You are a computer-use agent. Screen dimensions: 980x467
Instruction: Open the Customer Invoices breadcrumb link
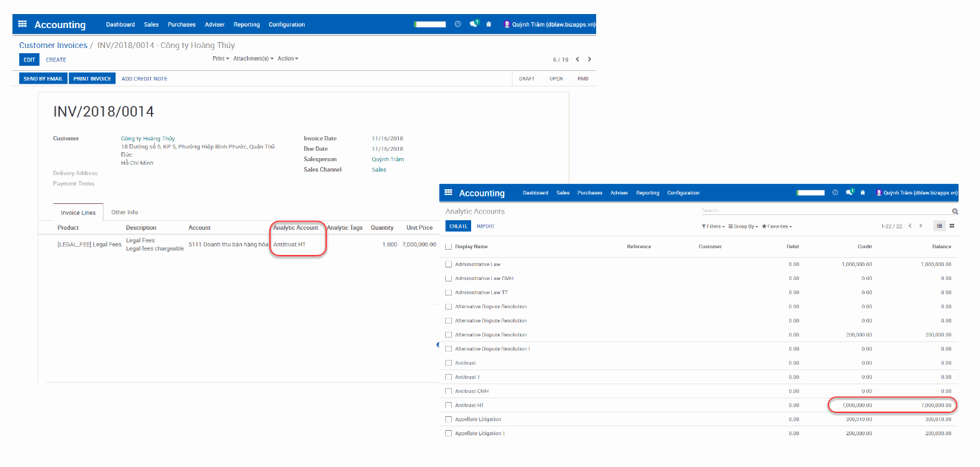(x=52, y=45)
